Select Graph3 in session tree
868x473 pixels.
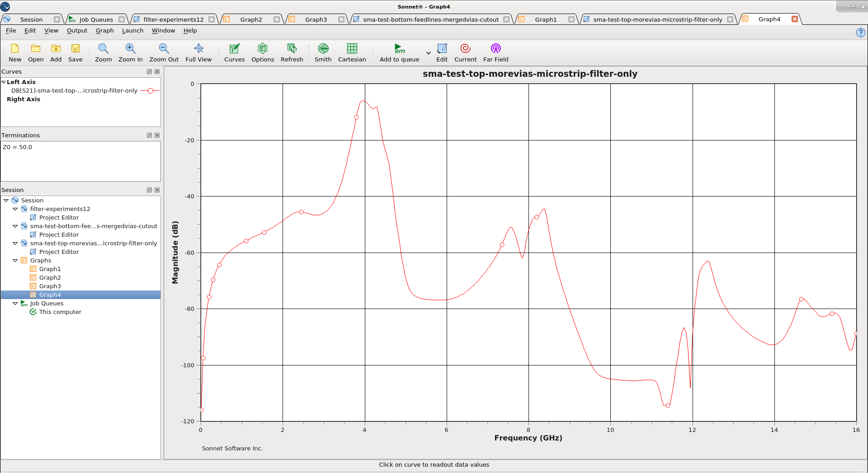pos(50,286)
